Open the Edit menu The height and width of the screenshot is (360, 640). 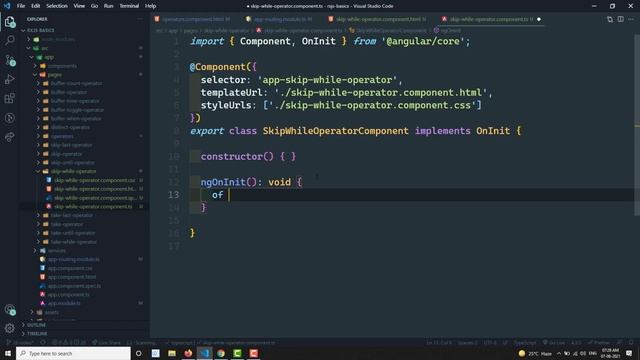pyautogui.click(x=36, y=6)
